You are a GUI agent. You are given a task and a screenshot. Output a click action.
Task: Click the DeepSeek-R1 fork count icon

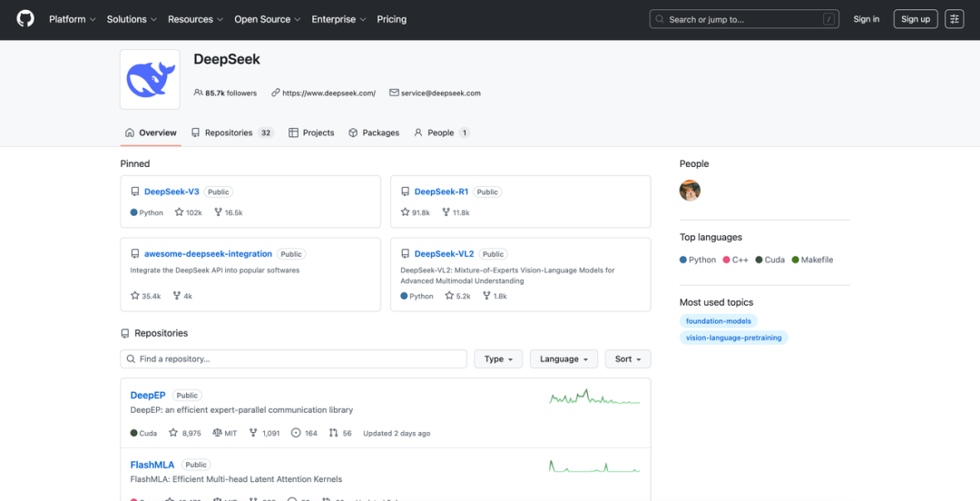[x=446, y=212]
